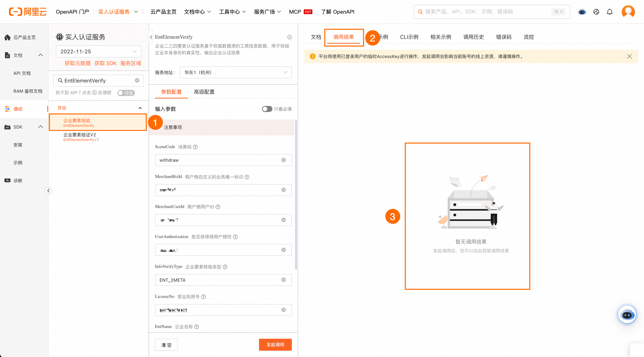The width and height of the screenshot is (644, 357).
Task: Click the user avatar icon
Action: click(628, 12)
